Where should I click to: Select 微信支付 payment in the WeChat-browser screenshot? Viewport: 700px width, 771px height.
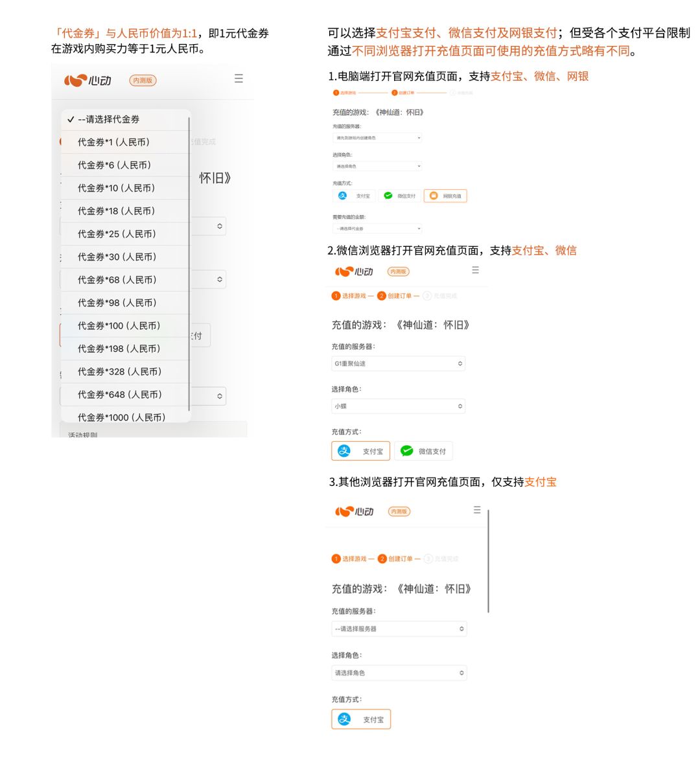pyautogui.click(x=423, y=451)
